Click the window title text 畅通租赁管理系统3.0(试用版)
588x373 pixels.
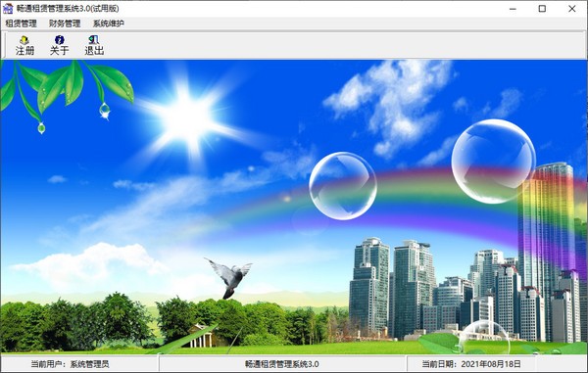[68, 8]
